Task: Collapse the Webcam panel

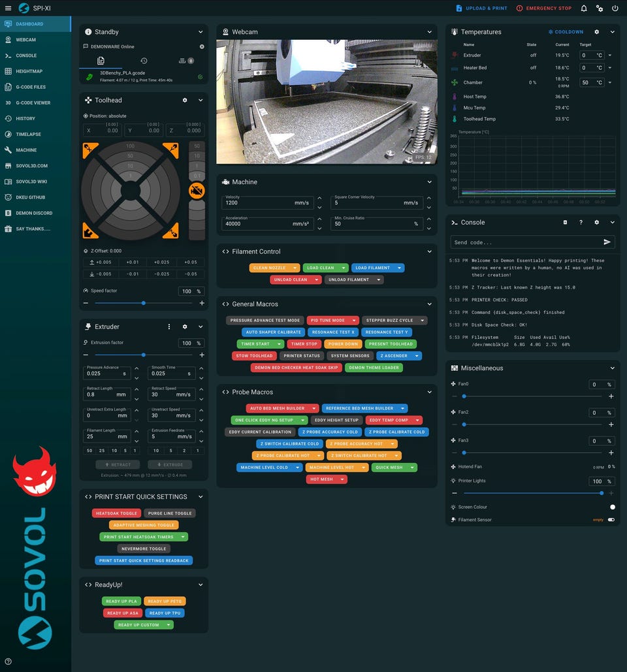Action: 430,32
